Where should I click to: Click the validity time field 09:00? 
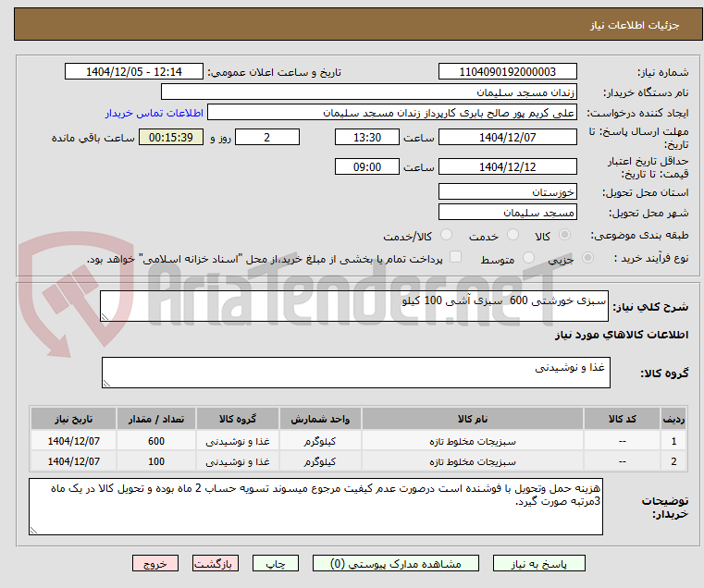[x=367, y=167]
